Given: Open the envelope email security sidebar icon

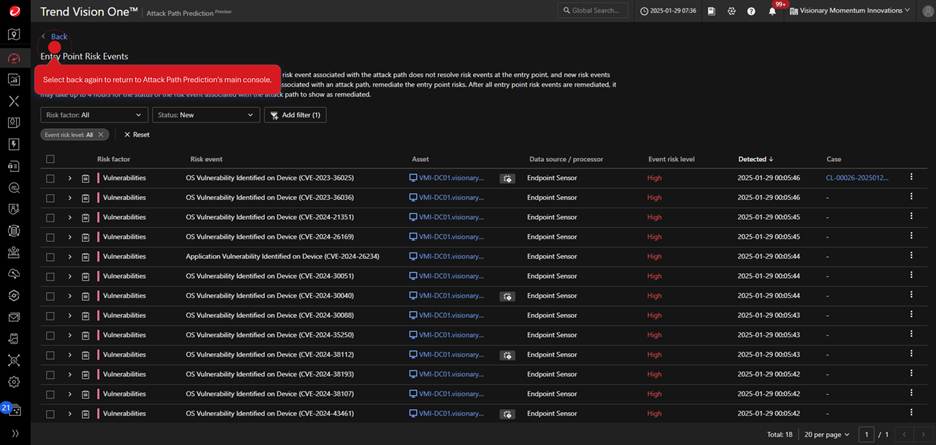Looking at the screenshot, I should click(14, 317).
